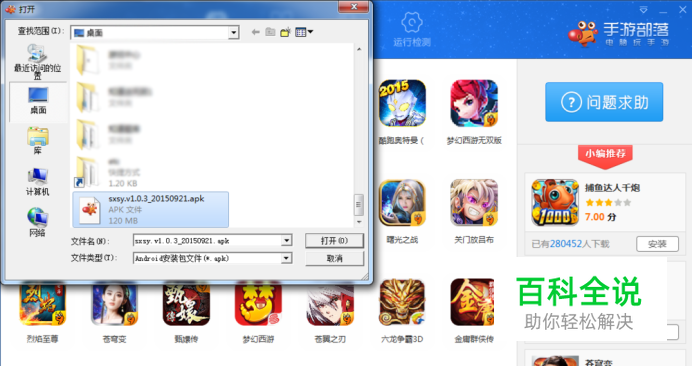Open the 关门放吕布 game icon
This screenshot has width=692, height=366.
(474, 203)
